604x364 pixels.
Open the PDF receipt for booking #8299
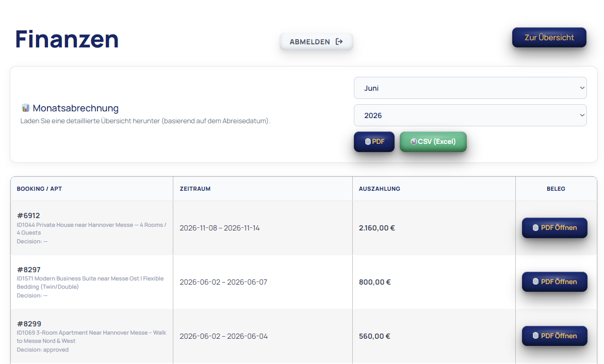click(x=554, y=336)
